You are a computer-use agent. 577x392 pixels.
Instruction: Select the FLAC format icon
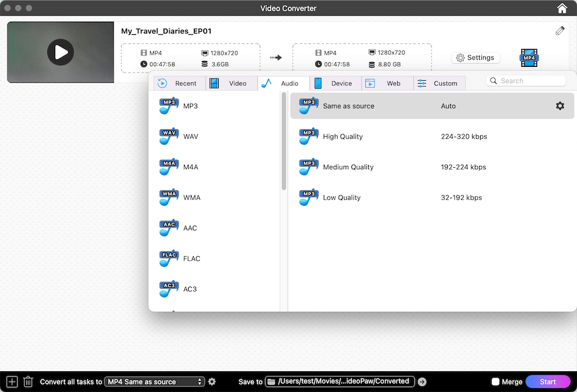click(168, 258)
